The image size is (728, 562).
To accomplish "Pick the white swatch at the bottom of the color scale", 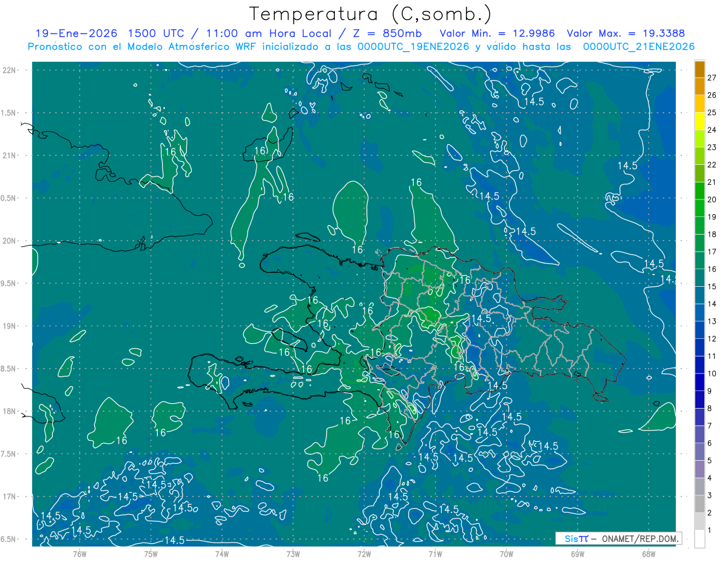I will tap(699, 539).
